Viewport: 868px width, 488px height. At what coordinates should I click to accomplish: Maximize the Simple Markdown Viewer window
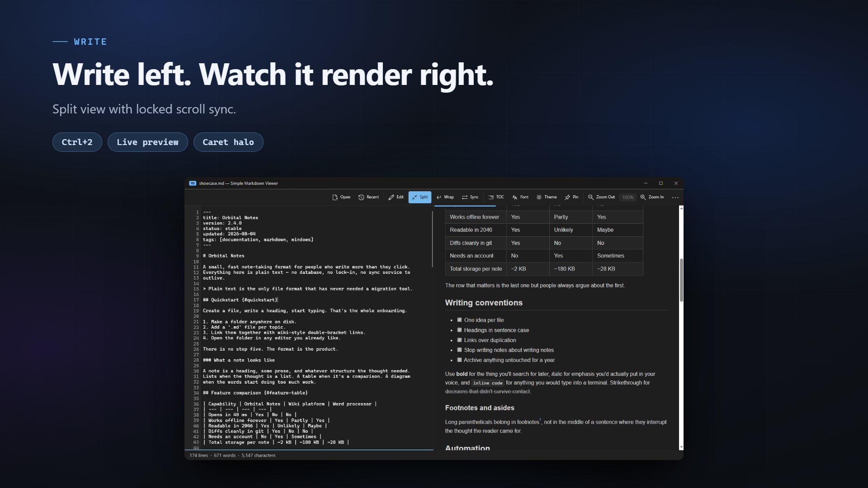(660, 183)
